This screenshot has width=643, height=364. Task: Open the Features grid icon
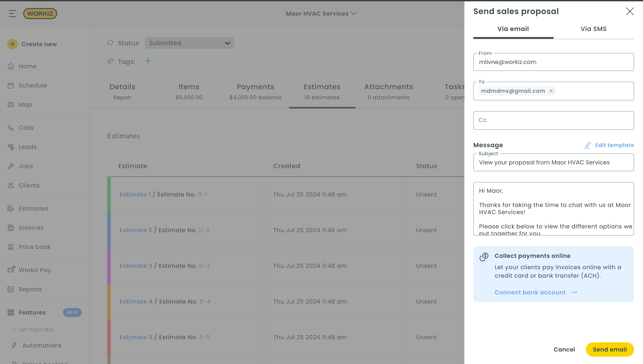click(11, 312)
